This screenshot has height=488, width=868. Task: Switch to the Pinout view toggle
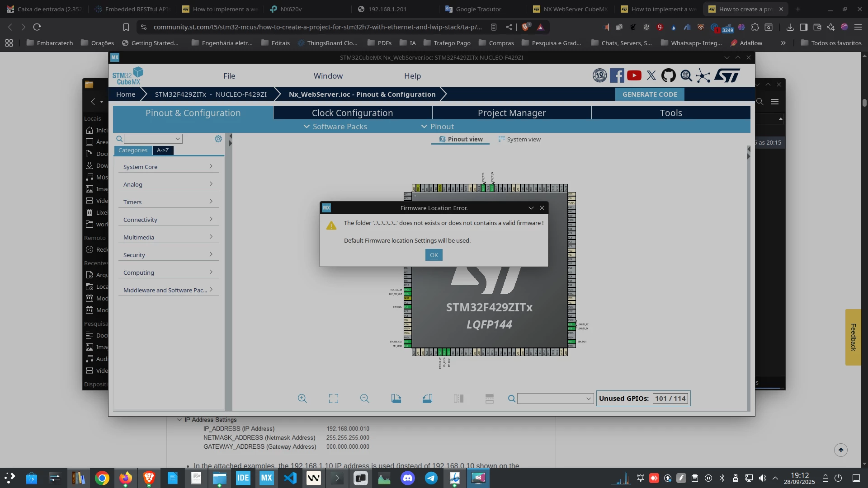(x=461, y=139)
